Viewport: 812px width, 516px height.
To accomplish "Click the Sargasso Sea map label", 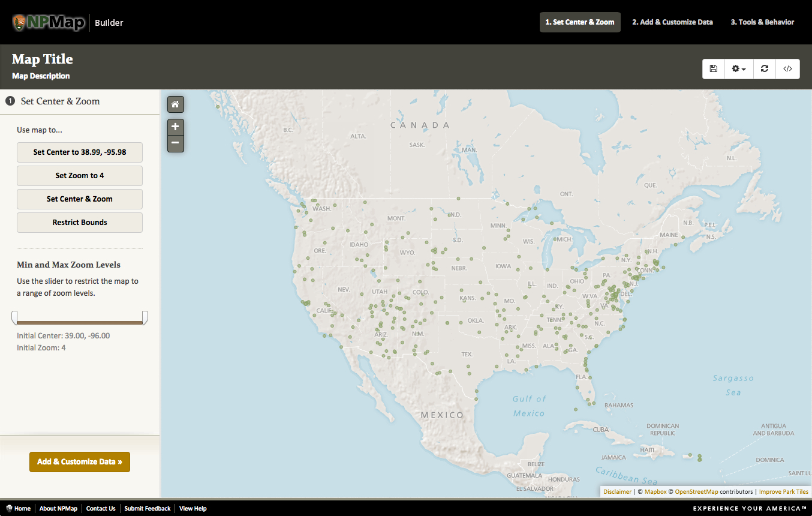I will coord(733,385).
